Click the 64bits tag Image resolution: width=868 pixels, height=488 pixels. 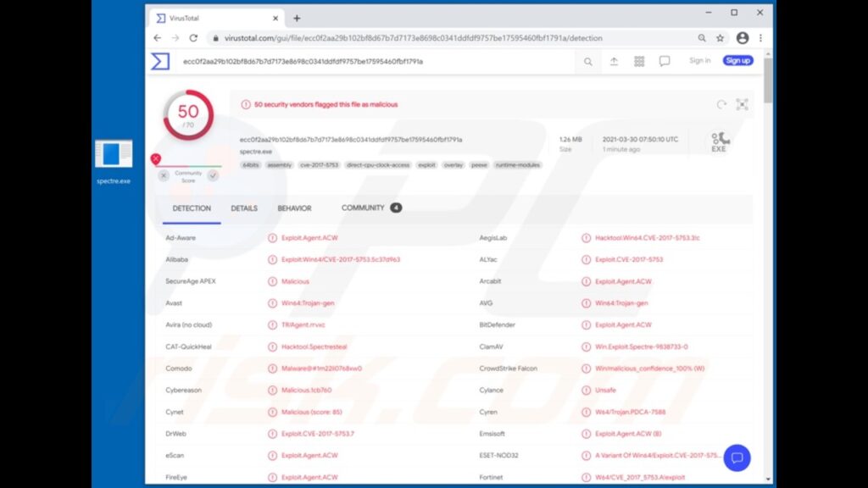point(251,165)
